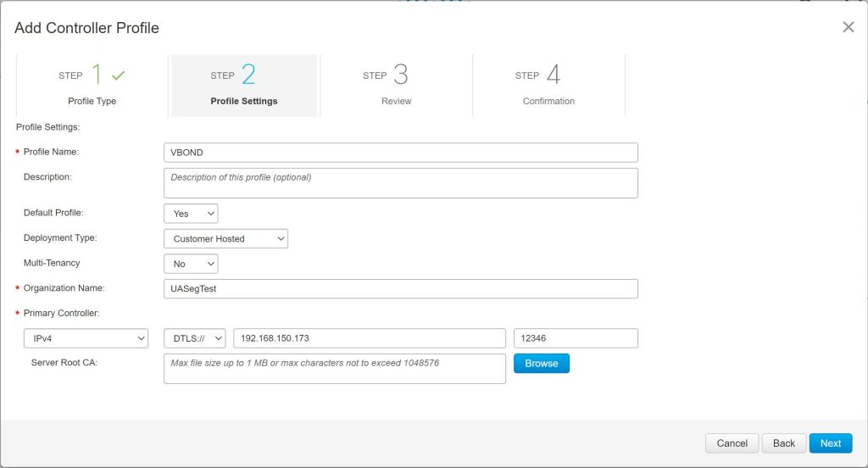Click the port number field 12346
Image resolution: width=868 pixels, height=468 pixels.
point(576,338)
